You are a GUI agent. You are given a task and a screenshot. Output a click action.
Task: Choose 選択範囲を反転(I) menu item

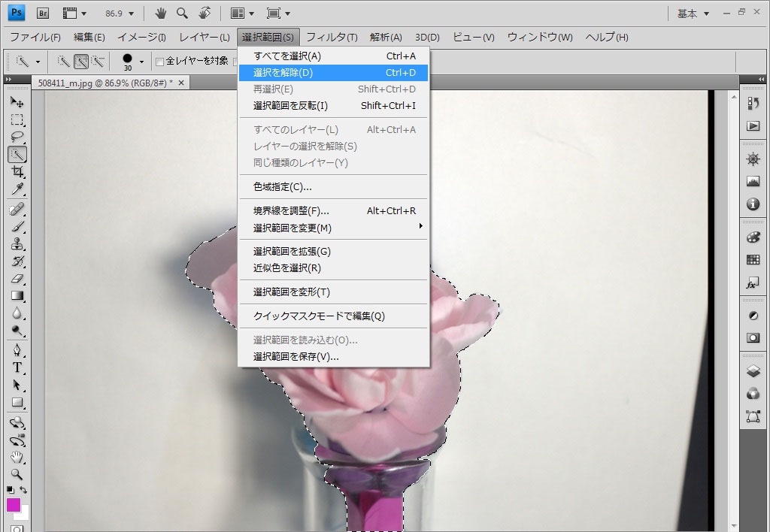click(333, 105)
